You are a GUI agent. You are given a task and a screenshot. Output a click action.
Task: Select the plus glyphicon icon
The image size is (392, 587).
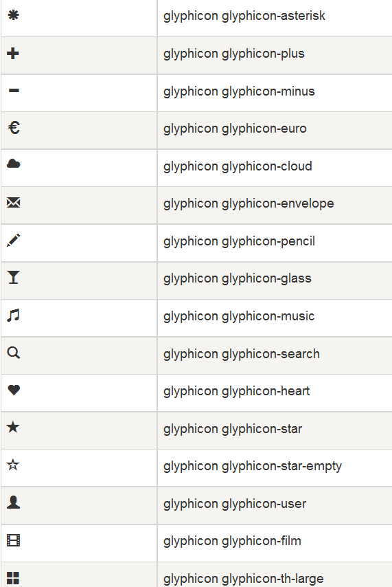click(13, 53)
